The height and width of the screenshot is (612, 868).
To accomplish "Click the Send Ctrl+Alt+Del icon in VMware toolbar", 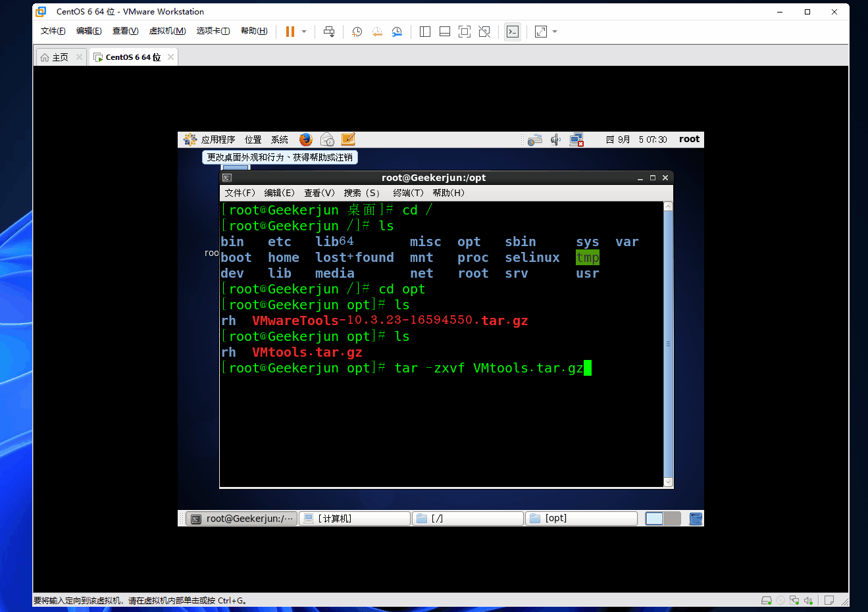I will (329, 32).
